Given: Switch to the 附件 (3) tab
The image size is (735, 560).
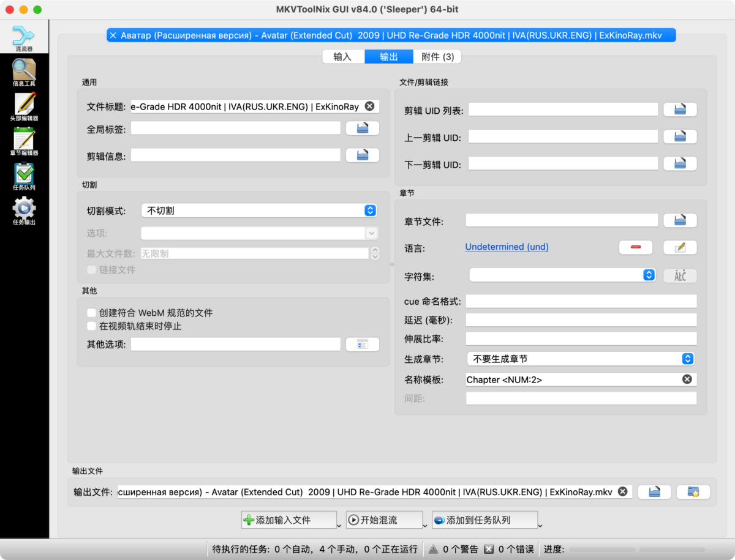Looking at the screenshot, I should (x=437, y=57).
